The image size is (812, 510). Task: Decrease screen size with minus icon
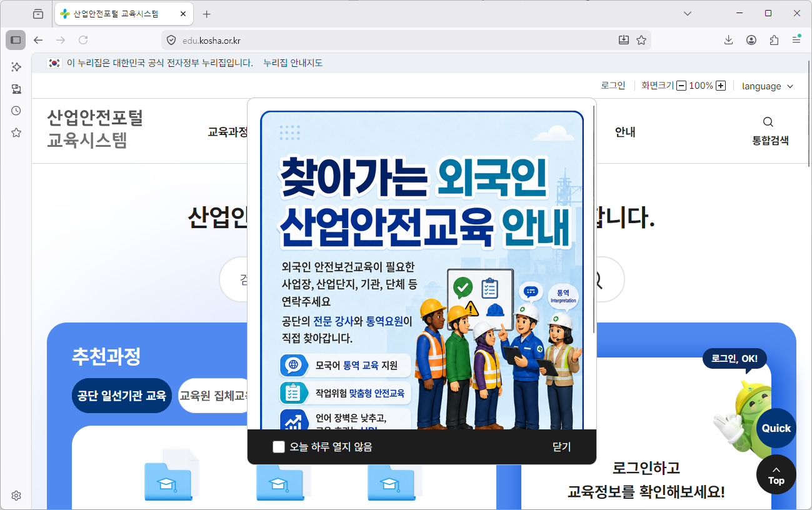click(x=681, y=86)
